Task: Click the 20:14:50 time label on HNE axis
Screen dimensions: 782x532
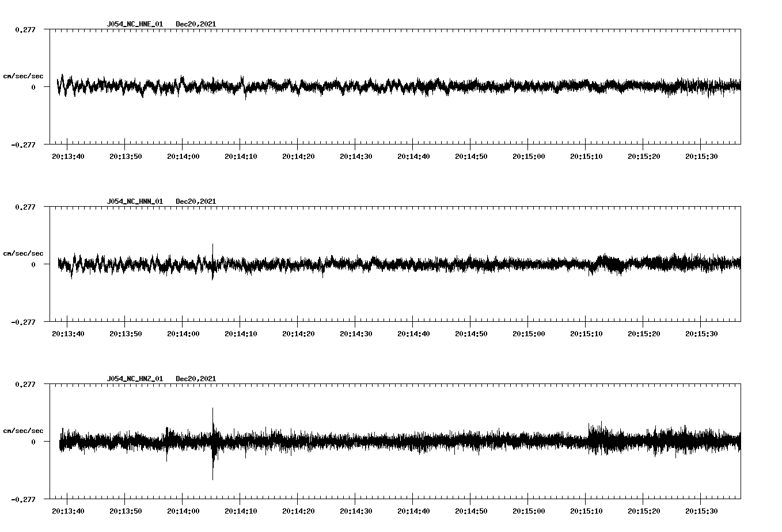Action: [471, 156]
